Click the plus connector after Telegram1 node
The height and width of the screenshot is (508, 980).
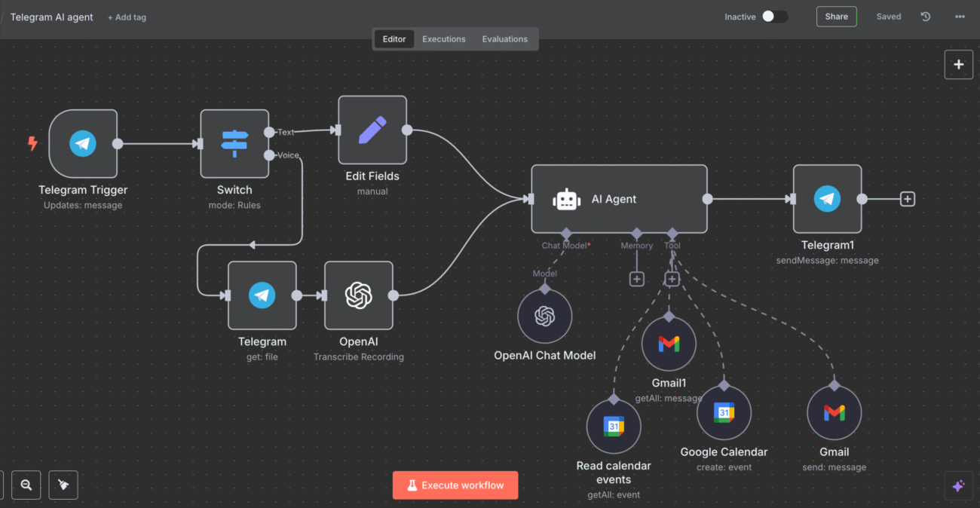(x=907, y=198)
